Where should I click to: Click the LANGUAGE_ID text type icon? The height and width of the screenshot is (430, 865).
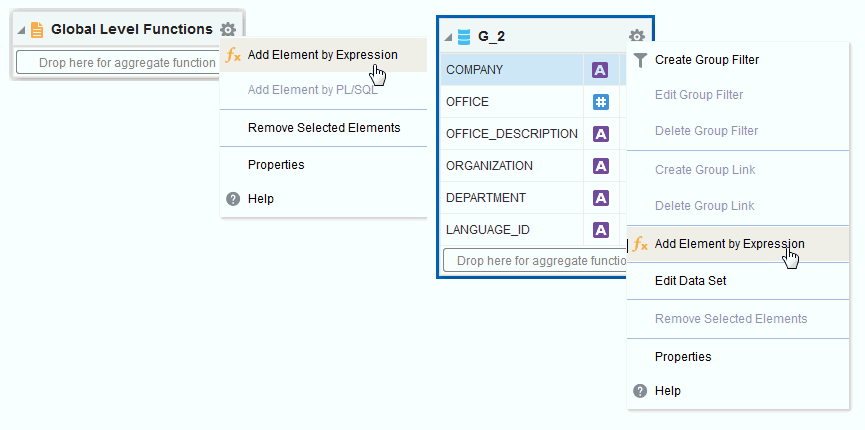pyautogui.click(x=600, y=230)
